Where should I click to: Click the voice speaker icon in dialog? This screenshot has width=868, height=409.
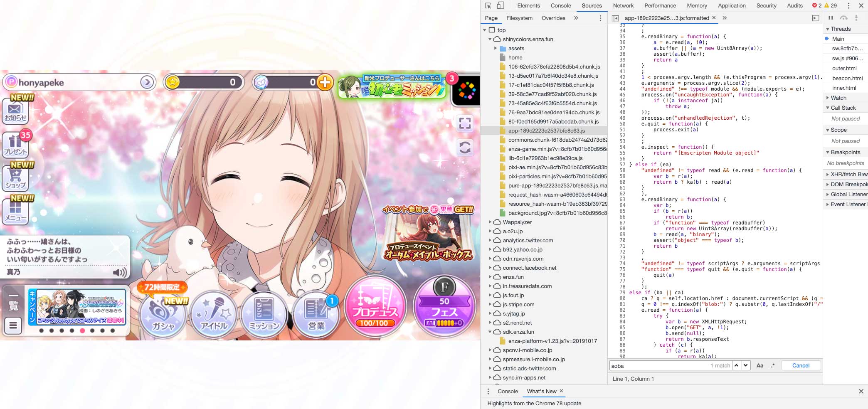(x=119, y=272)
